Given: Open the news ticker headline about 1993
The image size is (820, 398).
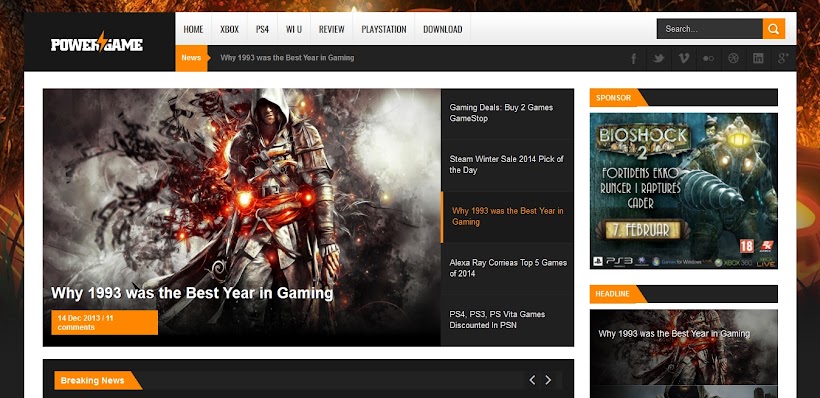Looking at the screenshot, I should point(287,58).
